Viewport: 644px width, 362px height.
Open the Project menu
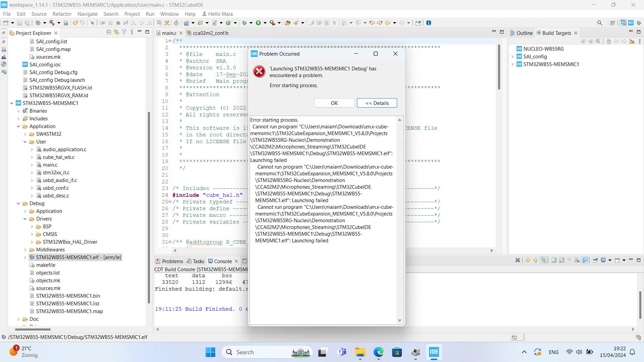coord(132,14)
